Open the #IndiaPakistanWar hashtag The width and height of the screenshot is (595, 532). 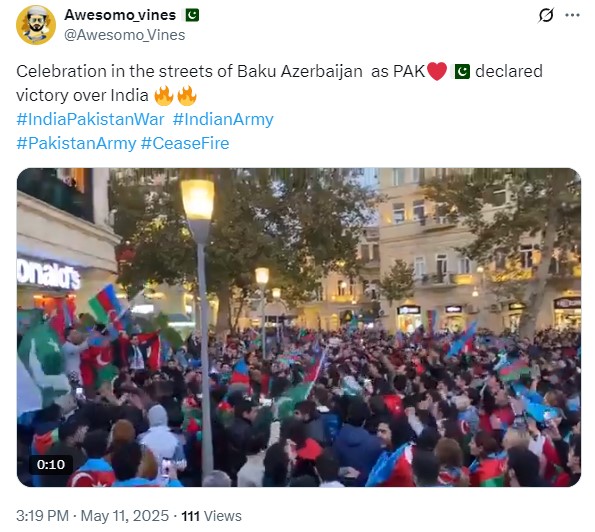tap(90, 120)
